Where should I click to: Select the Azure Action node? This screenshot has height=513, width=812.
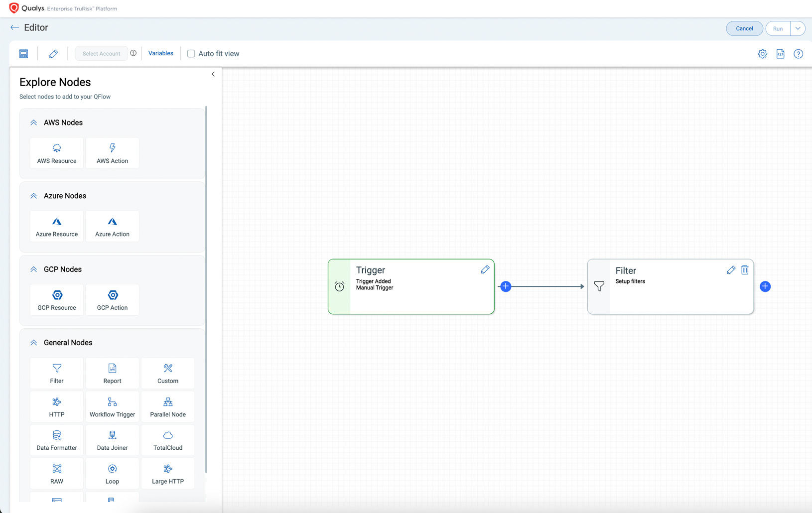coord(112,227)
